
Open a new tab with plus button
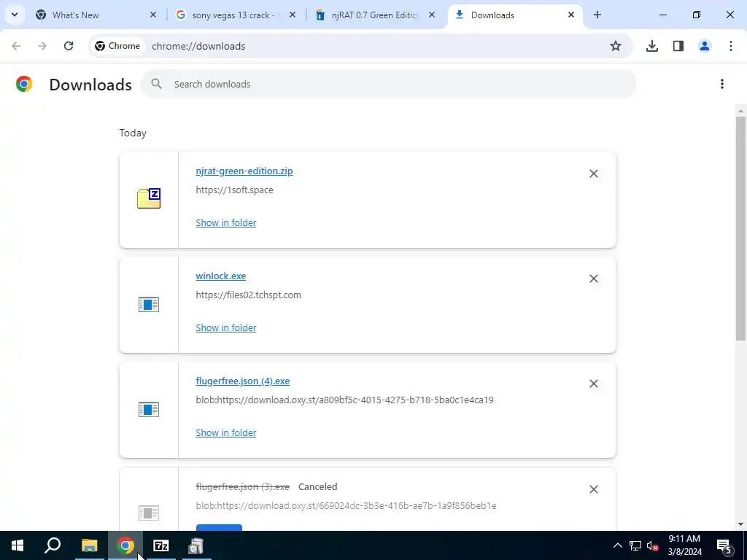[x=597, y=15]
